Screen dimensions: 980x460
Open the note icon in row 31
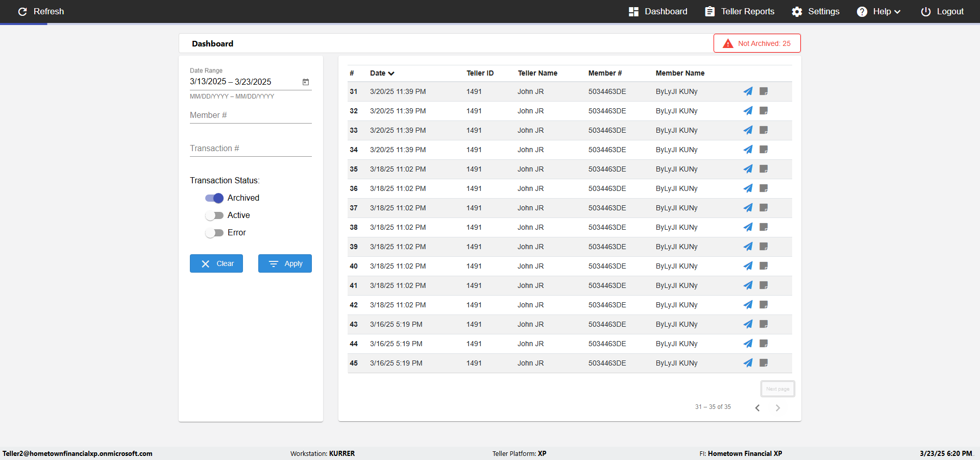point(764,91)
